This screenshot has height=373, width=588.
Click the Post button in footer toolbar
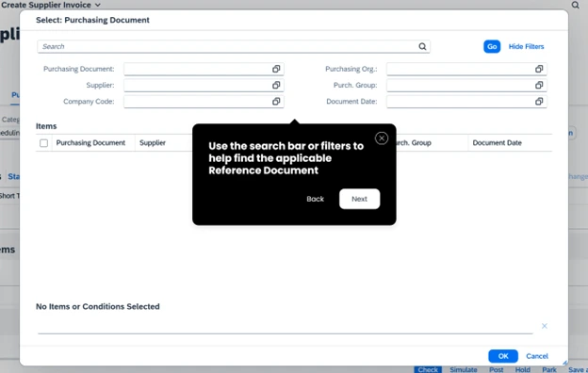(496, 369)
